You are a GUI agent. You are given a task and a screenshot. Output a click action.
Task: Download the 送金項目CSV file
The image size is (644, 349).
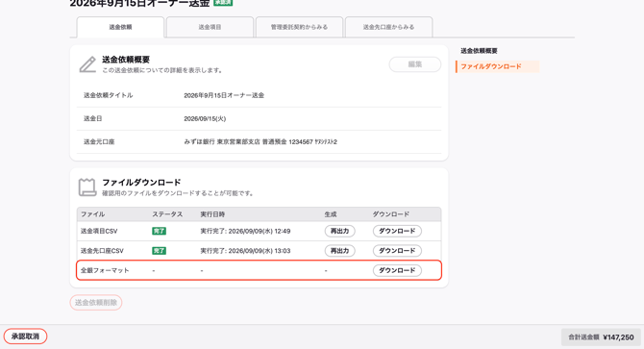pos(397,231)
